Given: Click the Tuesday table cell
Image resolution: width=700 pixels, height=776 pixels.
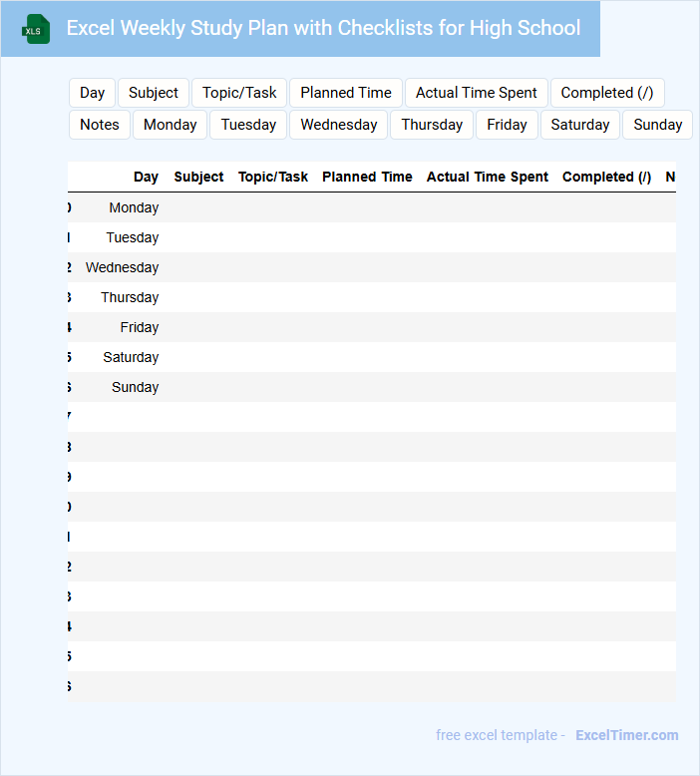Looking at the screenshot, I should pyautogui.click(x=133, y=237).
